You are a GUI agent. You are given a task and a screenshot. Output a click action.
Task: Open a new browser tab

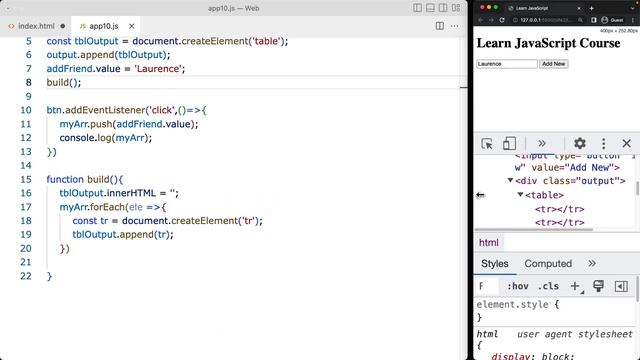pos(591,8)
